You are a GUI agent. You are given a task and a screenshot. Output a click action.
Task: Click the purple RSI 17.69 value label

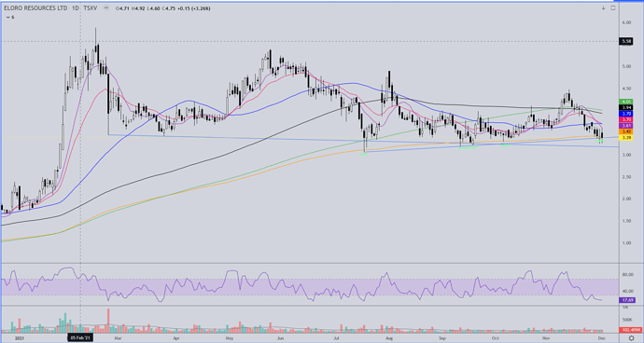tap(627, 300)
